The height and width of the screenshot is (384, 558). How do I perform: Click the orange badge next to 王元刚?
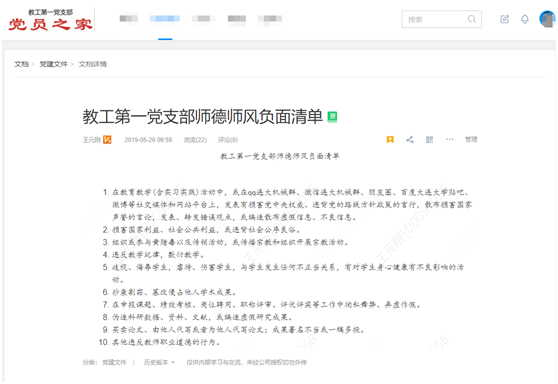pos(107,140)
